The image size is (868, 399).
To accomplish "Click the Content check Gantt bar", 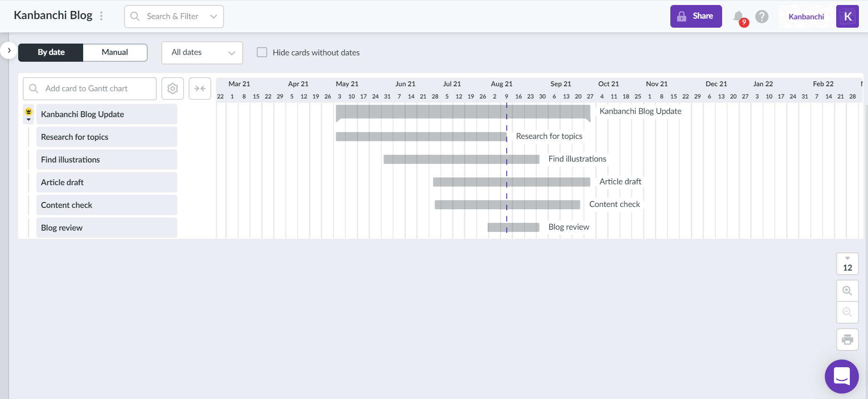I will [x=508, y=205].
